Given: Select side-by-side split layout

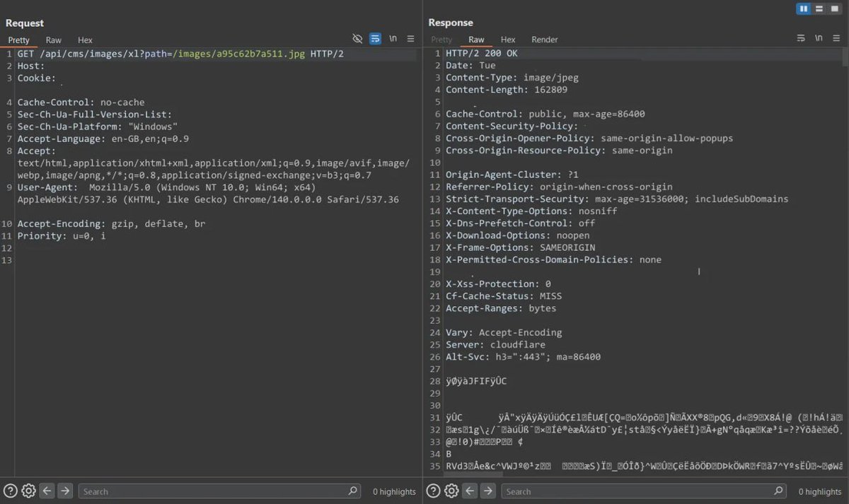Looking at the screenshot, I should point(804,8).
